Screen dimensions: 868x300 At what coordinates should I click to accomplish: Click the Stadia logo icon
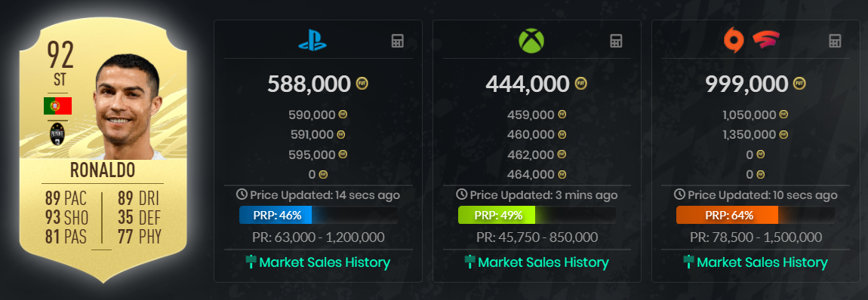pyautogui.click(x=766, y=41)
